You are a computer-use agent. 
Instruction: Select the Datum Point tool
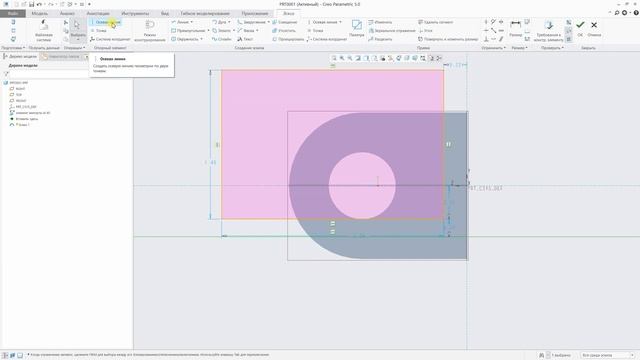[99, 31]
